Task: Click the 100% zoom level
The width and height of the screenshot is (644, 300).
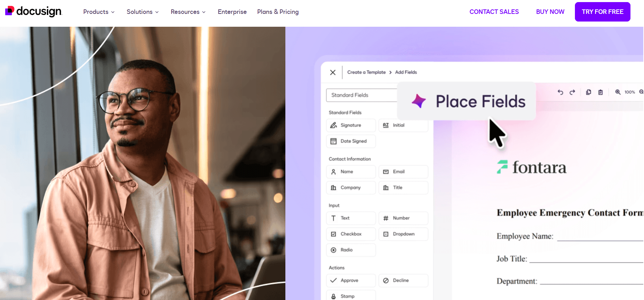Action: point(630,92)
